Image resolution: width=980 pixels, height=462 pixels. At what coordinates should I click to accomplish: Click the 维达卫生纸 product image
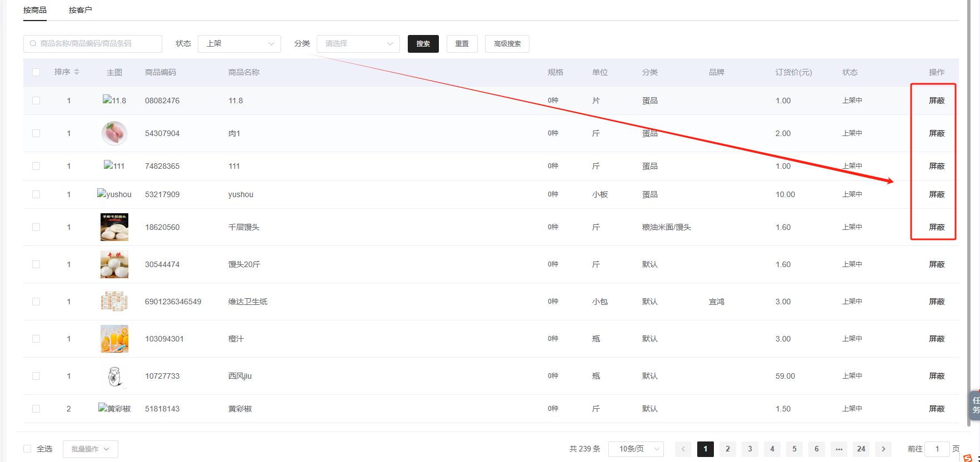(x=114, y=302)
